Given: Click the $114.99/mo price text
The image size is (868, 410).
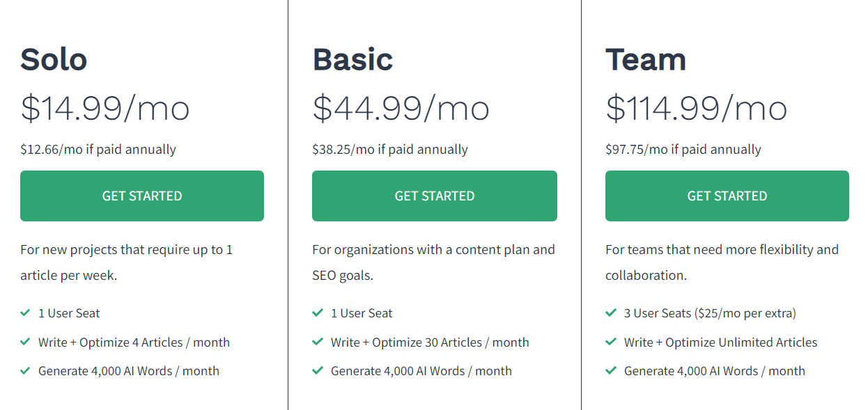Looking at the screenshot, I should tap(697, 109).
